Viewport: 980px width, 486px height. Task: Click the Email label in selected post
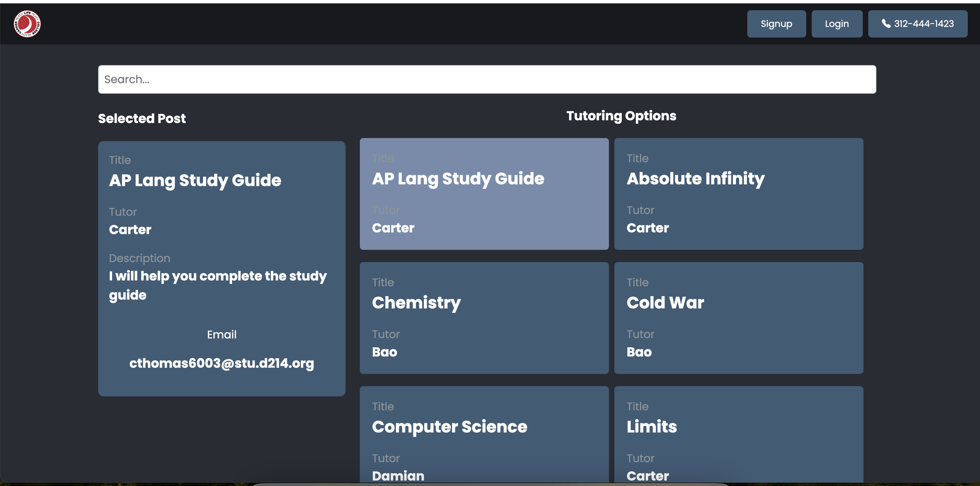[x=221, y=335]
